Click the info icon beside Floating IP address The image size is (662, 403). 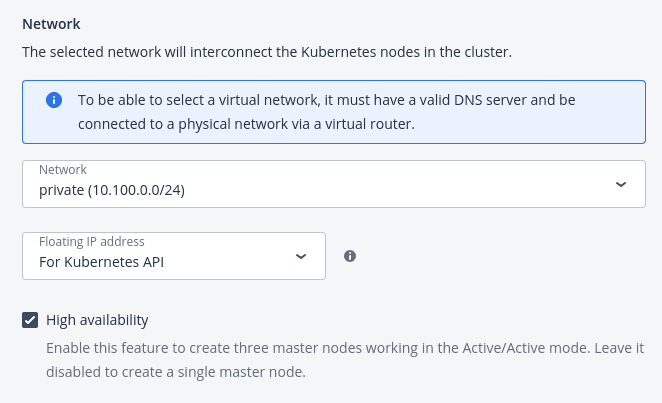click(x=350, y=256)
